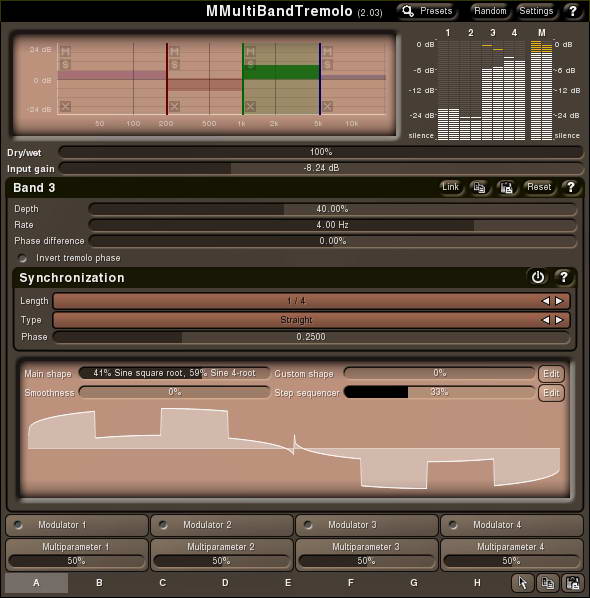590x598 pixels.
Task: Select next Type value arrow
Action: (x=559, y=320)
